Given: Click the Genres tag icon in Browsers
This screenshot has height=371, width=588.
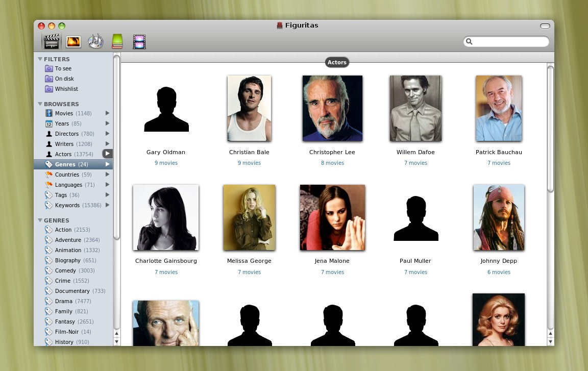Looking at the screenshot, I should click(49, 164).
